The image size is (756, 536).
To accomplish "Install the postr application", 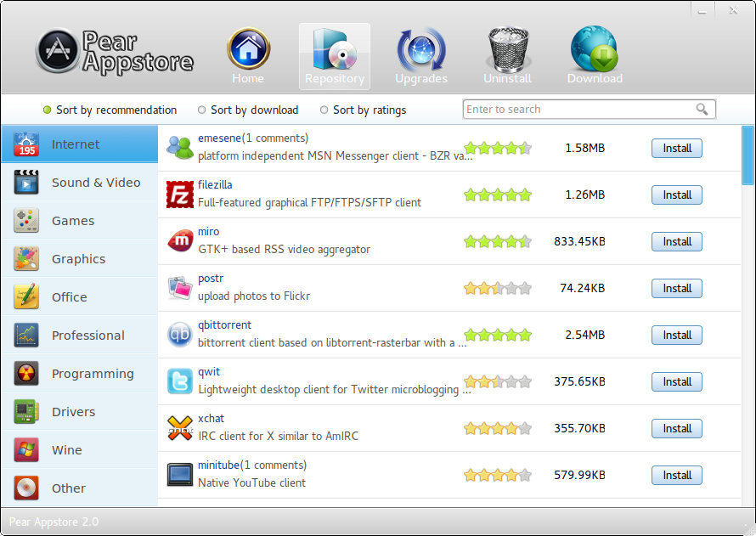I will coord(676,288).
